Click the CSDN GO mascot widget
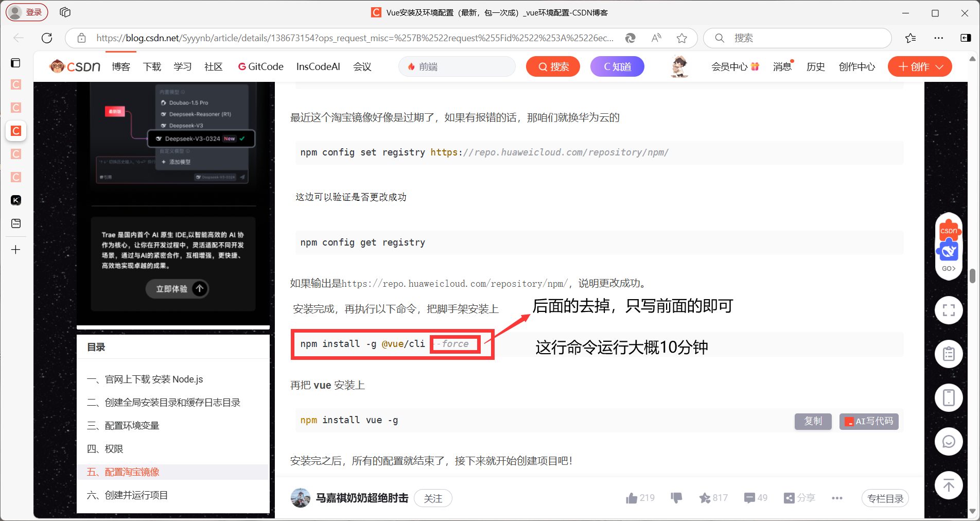 click(x=949, y=246)
